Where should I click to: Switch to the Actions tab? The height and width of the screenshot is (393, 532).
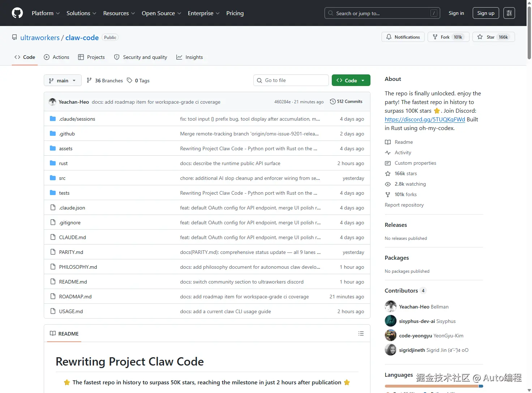click(x=56, y=57)
